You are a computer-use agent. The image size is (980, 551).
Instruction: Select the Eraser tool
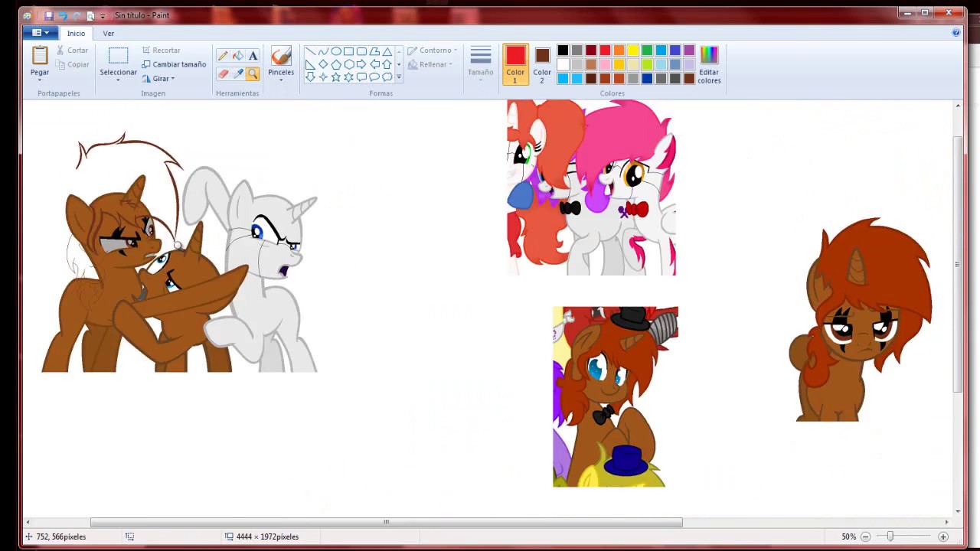click(223, 74)
